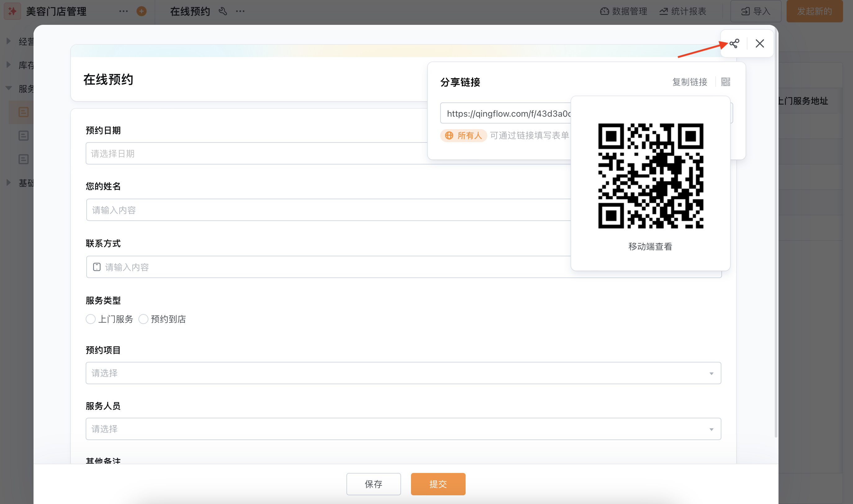This screenshot has height=504, width=853.
Task: Click the 服务类型 field label
Action: (103, 300)
